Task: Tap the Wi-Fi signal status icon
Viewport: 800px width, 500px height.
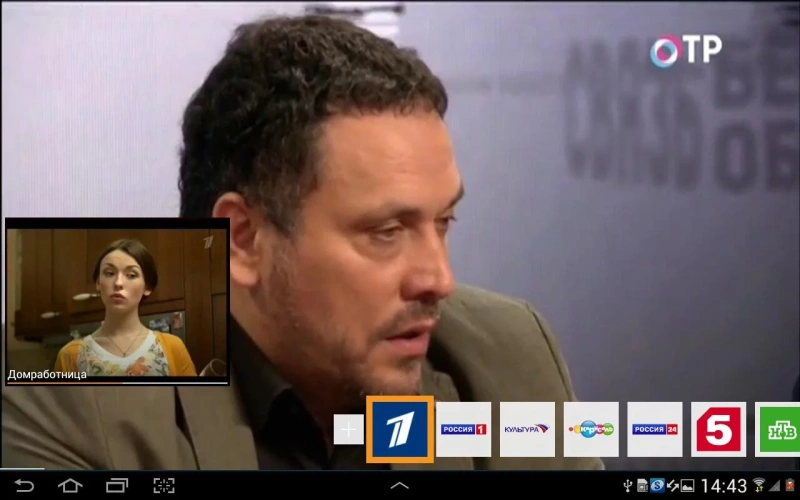Action: [758, 486]
